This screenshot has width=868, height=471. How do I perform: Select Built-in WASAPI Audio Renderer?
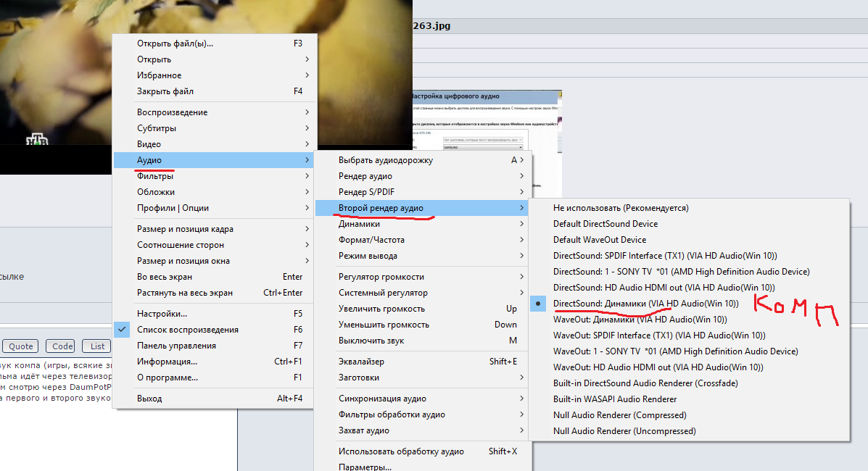coord(689,399)
